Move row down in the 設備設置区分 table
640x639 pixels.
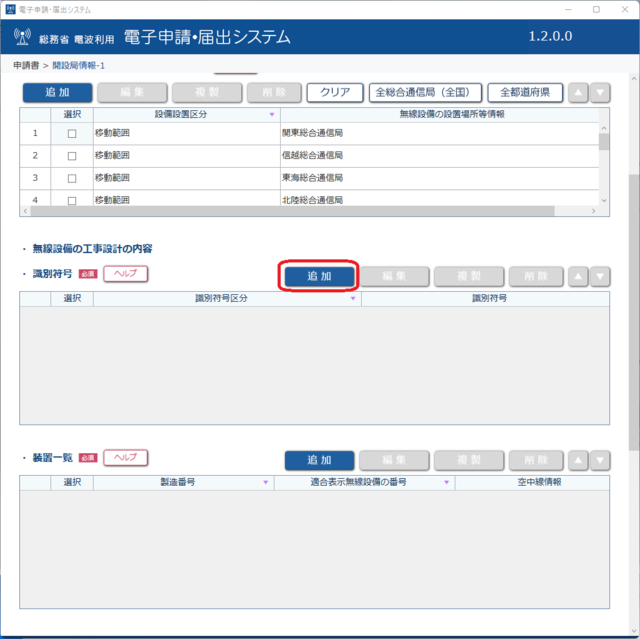click(600, 93)
